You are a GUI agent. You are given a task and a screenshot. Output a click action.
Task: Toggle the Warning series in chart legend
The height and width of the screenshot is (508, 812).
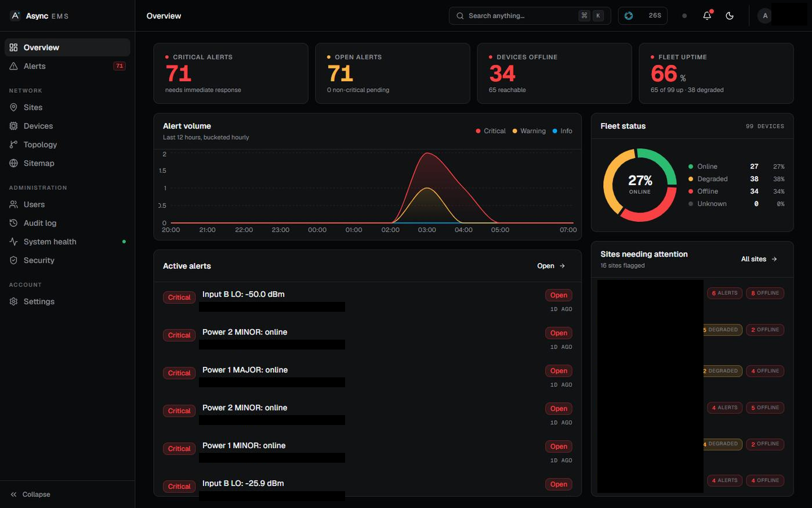[529, 131]
